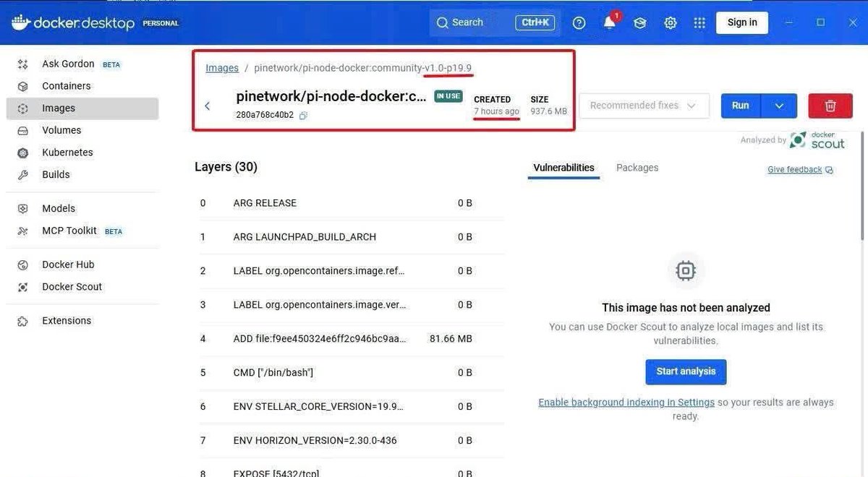Open Kubernetes in sidebar
The width and height of the screenshot is (868, 477).
pyautogui.click(x=82, y=152)
